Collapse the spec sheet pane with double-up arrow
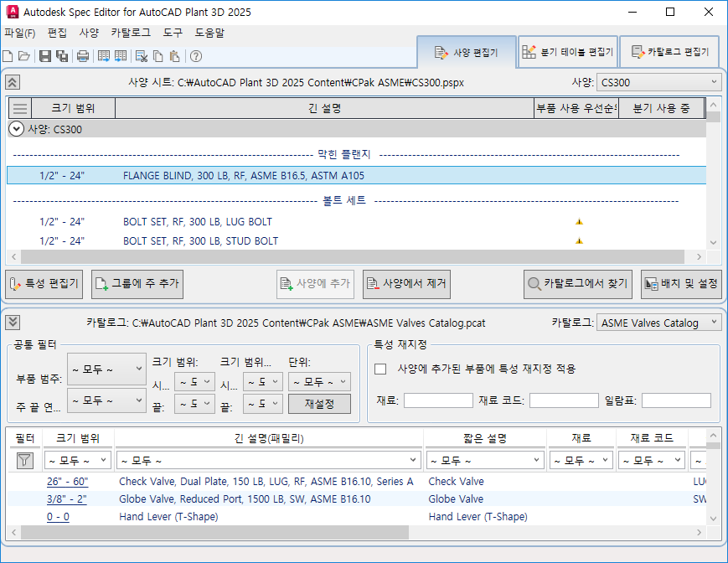Screen dimensions: 728x563 pos(13,83)
